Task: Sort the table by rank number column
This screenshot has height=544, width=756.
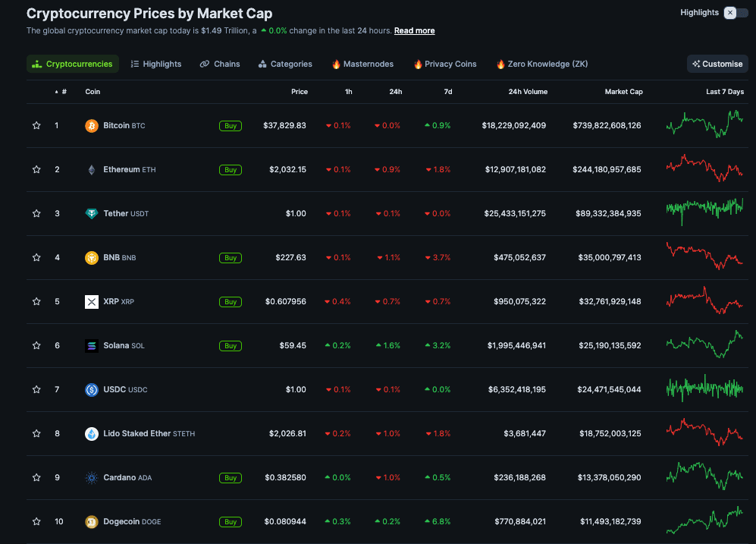Action: 62,92
